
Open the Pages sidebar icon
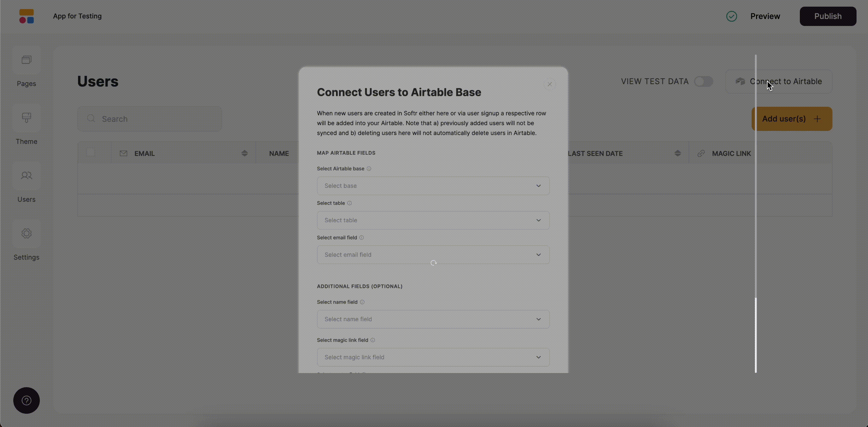coord(26,60)
